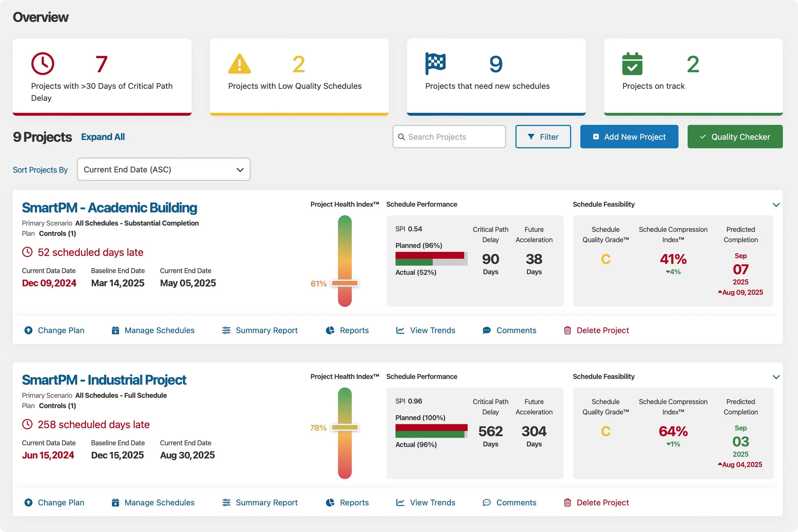Click the Expand All link
This screenshot has height=532, width=798.
click(x=103, y=137)
